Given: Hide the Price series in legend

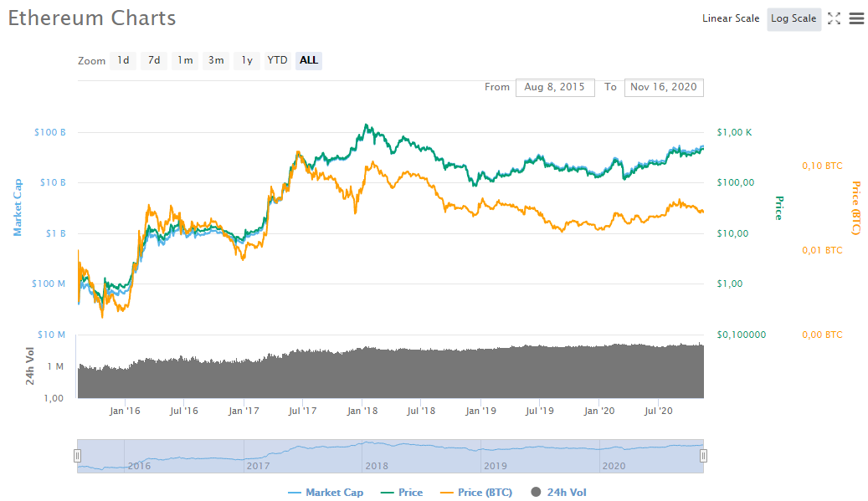Looking at the screenshot, I should coord(402,493).
